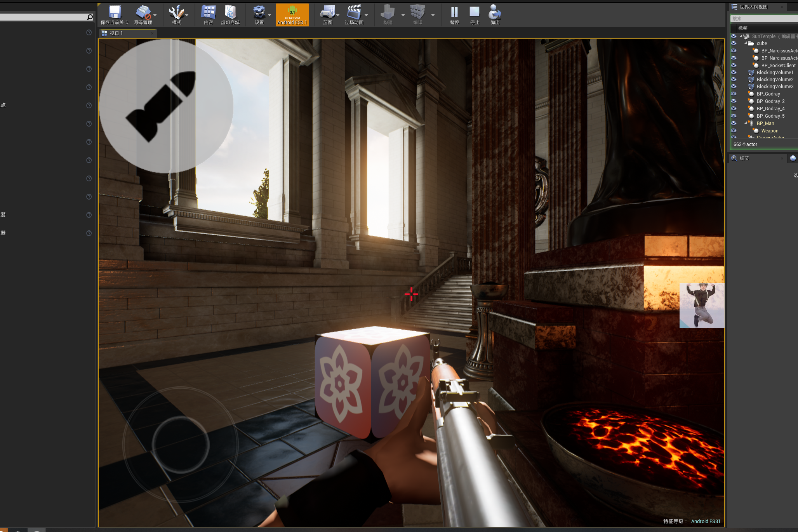Expand the Settings (设置) dropdown arrow
Viewport: 798px width, 532px height.
pyautogui.click(x=269, y=15)
